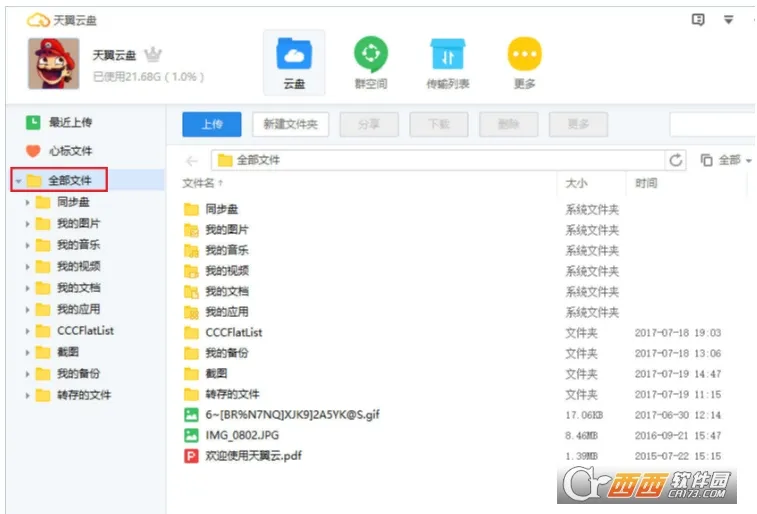Click 同步盘 folder icon in file list
The image size is (757, 514).
pos(191,209)
